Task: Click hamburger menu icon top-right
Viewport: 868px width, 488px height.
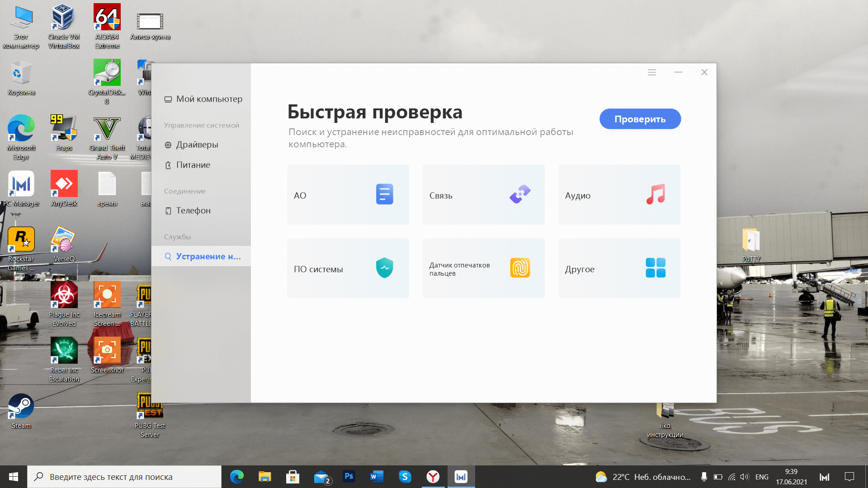Action: point(651,72)
